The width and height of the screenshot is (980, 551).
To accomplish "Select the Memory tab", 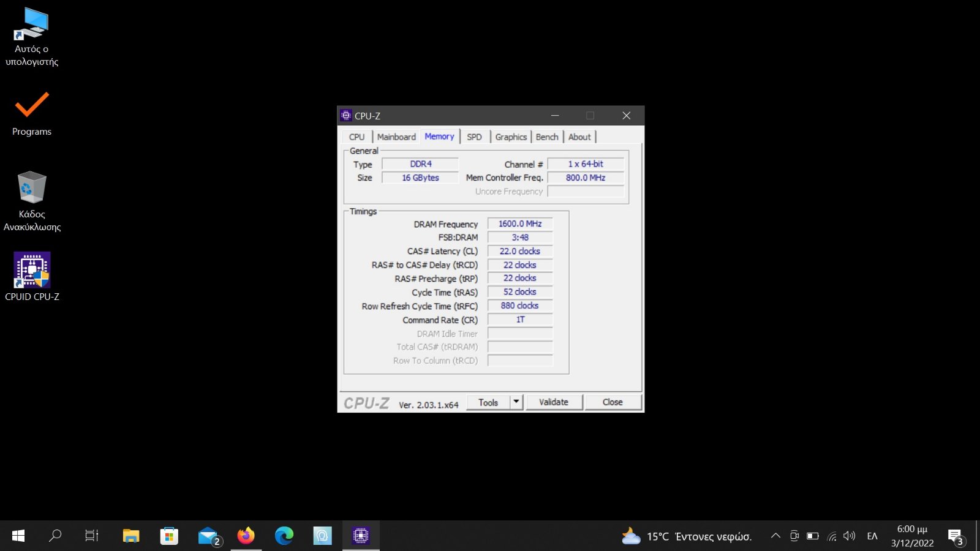I will pyautogui.click(x=440, y=137).
